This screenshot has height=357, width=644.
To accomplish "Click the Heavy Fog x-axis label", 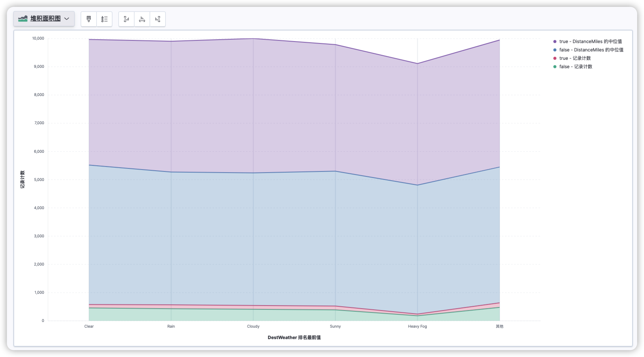I will [x=417, y=326].
